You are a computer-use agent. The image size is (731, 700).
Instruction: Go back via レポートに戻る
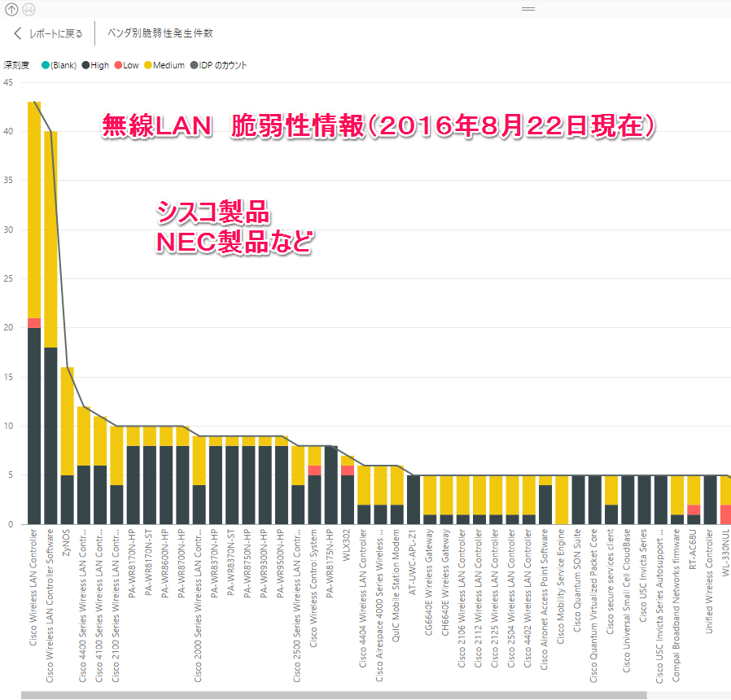point(55,33)
